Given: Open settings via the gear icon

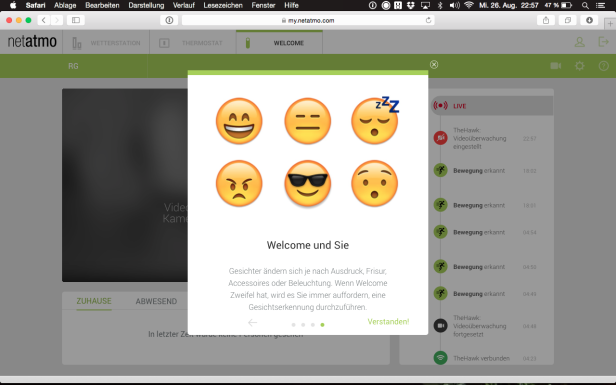Looking at the screenshot, I should coord(579,66).
